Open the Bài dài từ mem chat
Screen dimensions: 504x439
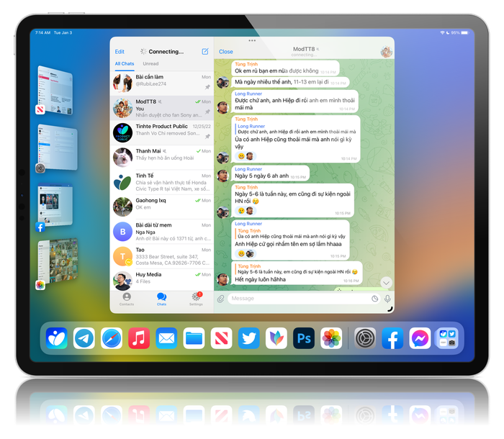(162, 232)
